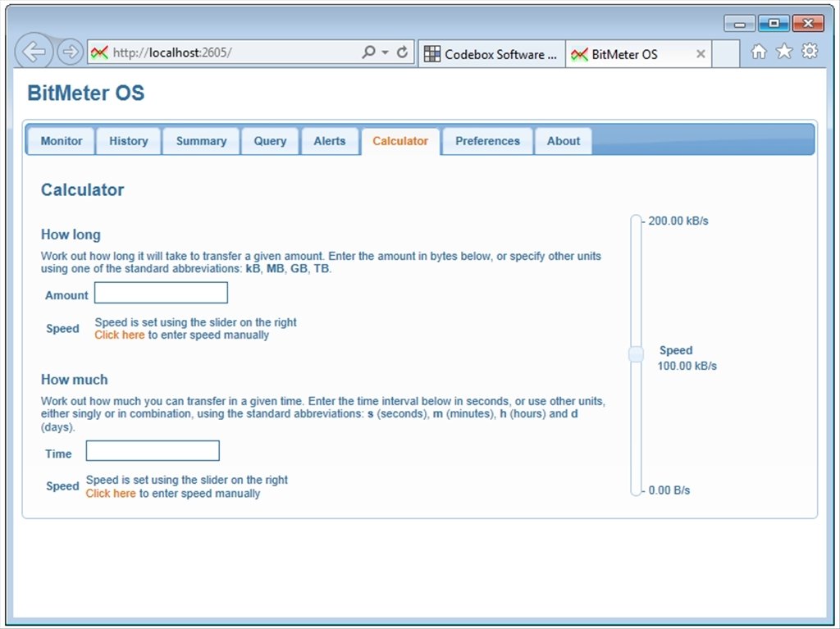Switch to Codebox Software browser tab

(491, 54)
